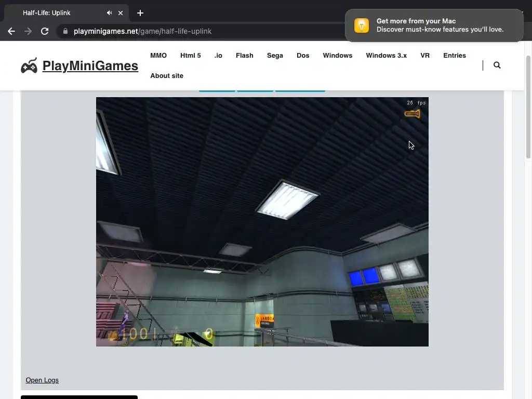Open a new browser tab
This screenshot has width=532, height=399.
tap(140, 13)
